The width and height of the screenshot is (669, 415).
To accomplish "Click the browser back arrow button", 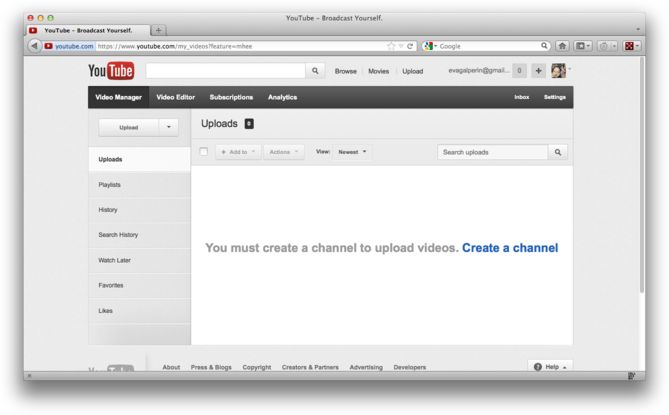I will (35, 46).
